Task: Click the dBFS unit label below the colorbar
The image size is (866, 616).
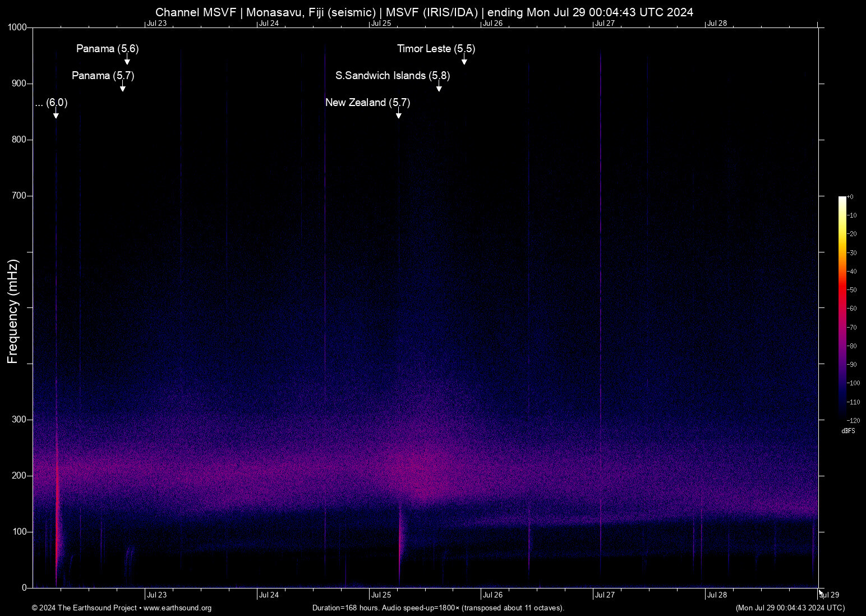Action: pyautogui.click(x=849, y=431)
